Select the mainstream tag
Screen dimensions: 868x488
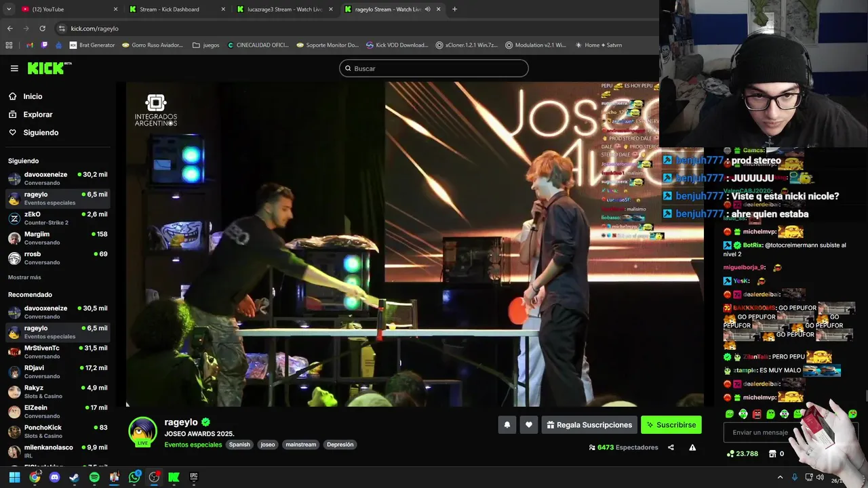point(301,445)
